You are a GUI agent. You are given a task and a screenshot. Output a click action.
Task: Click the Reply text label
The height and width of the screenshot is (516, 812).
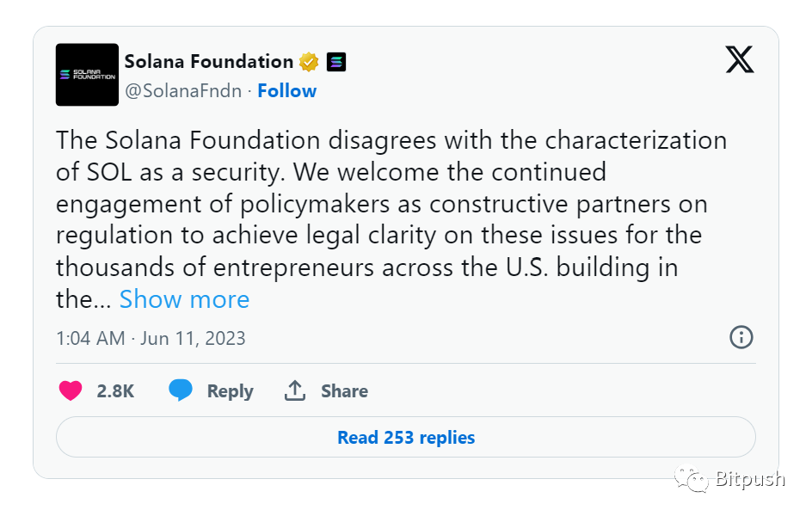[230, 391]
